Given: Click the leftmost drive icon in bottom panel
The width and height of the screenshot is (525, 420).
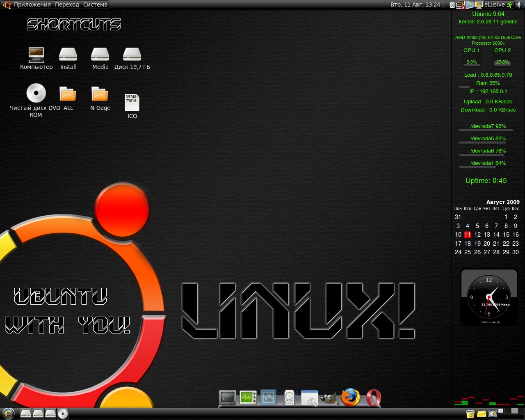Looking at the screenshot, I should point(26,413).
